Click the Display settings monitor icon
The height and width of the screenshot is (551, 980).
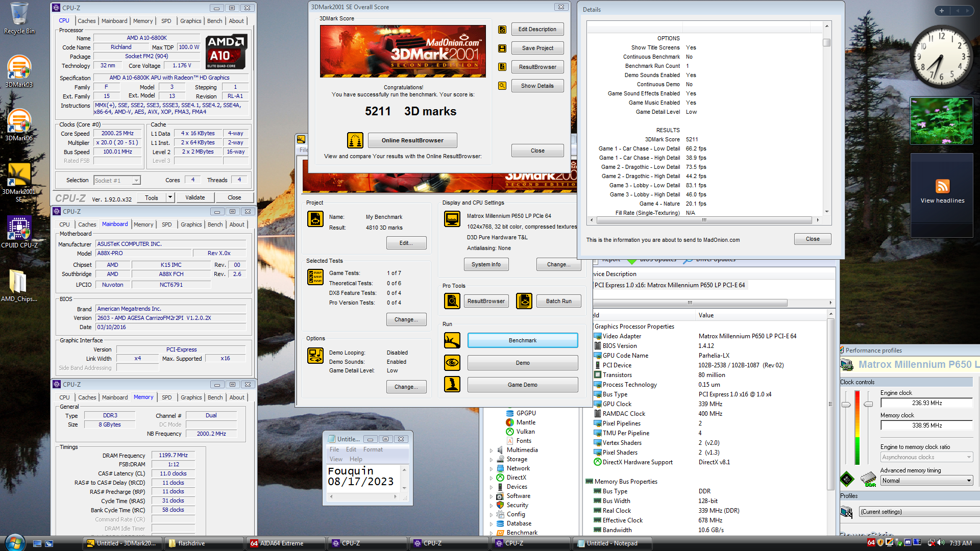tap(452, 219)
